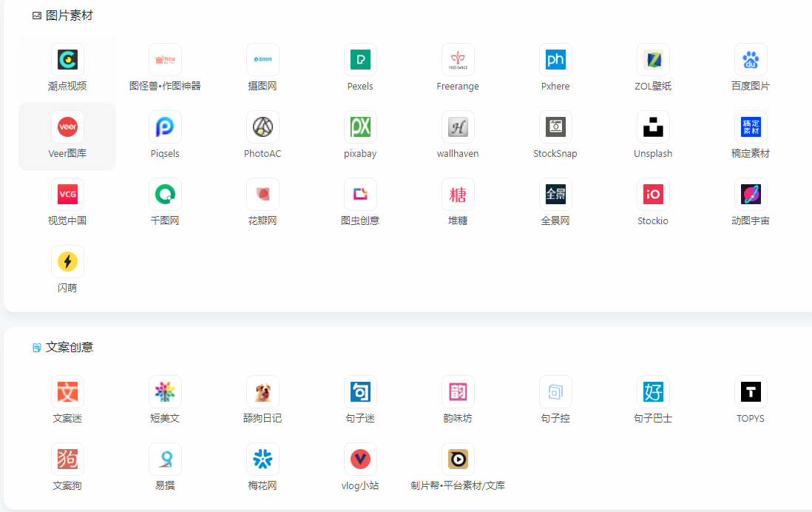Click the wallhaven icon
The width and height of the screenshot is (812, 512).
click(458, 127)
